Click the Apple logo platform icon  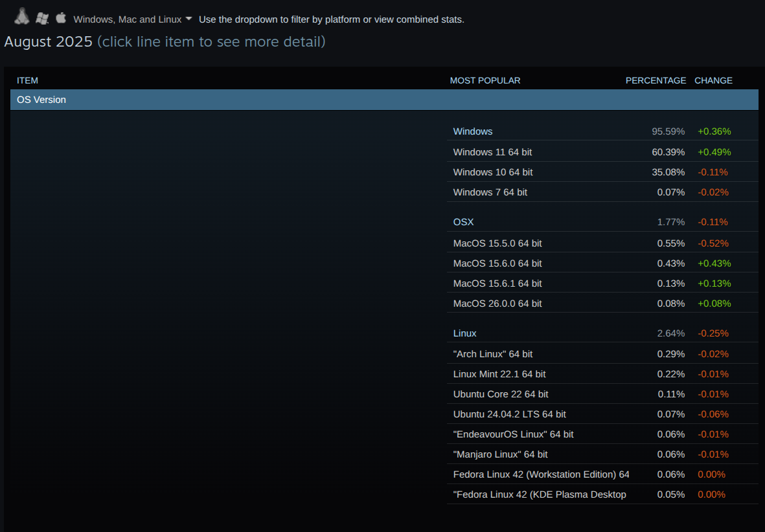[61, 18]
